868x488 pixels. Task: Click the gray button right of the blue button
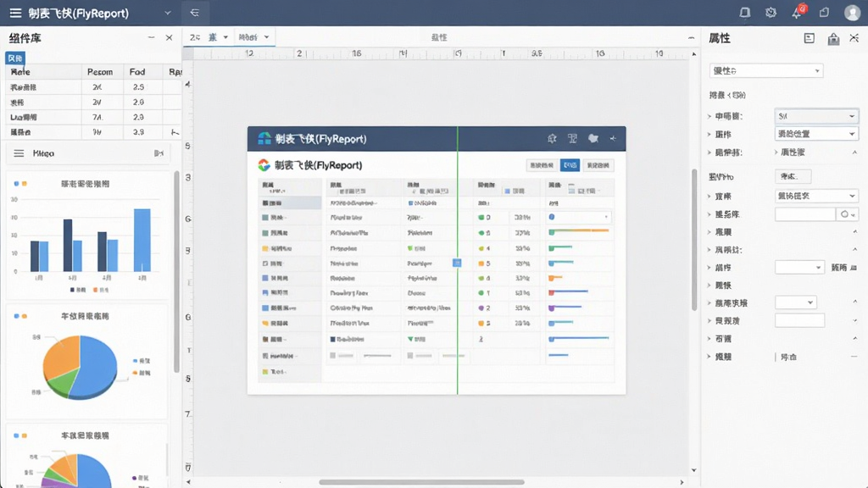[x=598, y=165]
